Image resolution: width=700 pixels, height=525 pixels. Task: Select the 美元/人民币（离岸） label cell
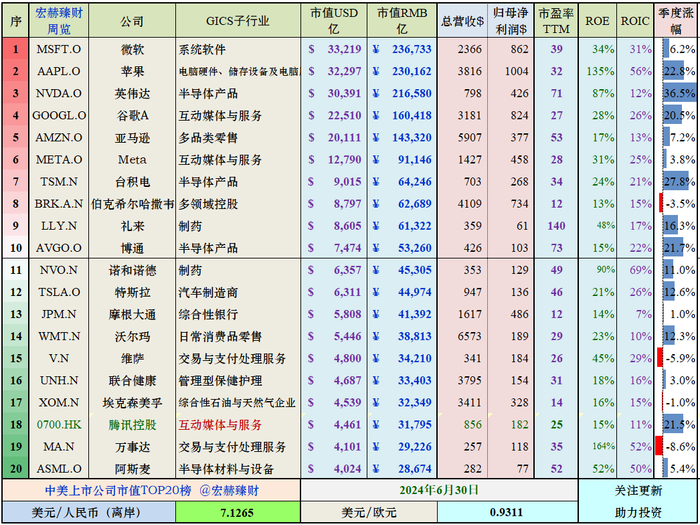pyautogui.click(x=89, y=512)
